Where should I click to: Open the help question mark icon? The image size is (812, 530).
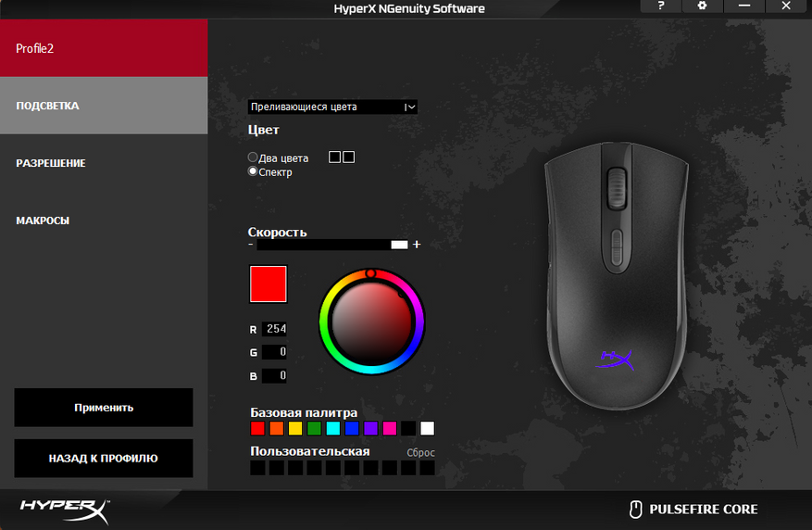(x=660, y=6)
